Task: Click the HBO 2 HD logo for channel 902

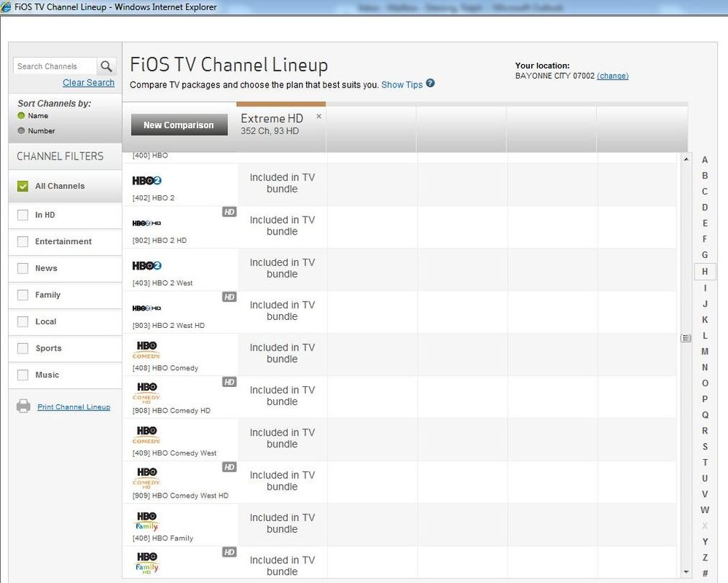Action: [x=146, y=223]
